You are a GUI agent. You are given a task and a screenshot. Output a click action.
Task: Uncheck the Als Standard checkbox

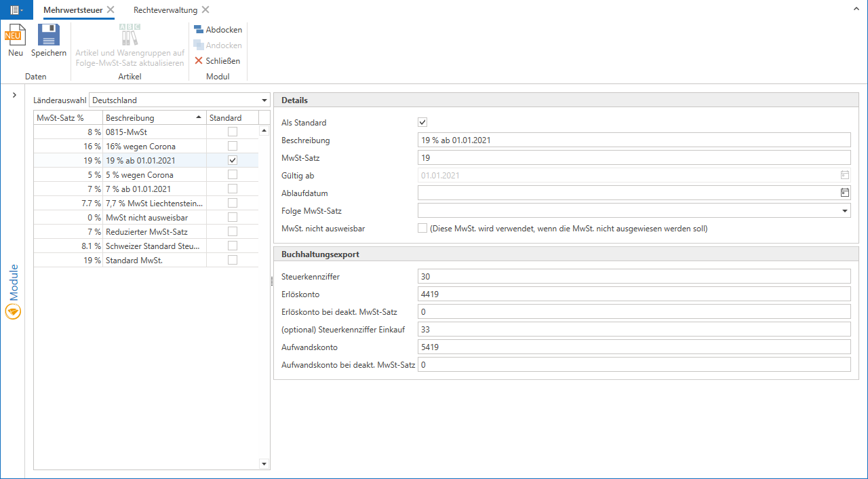[x=422, y=123]
